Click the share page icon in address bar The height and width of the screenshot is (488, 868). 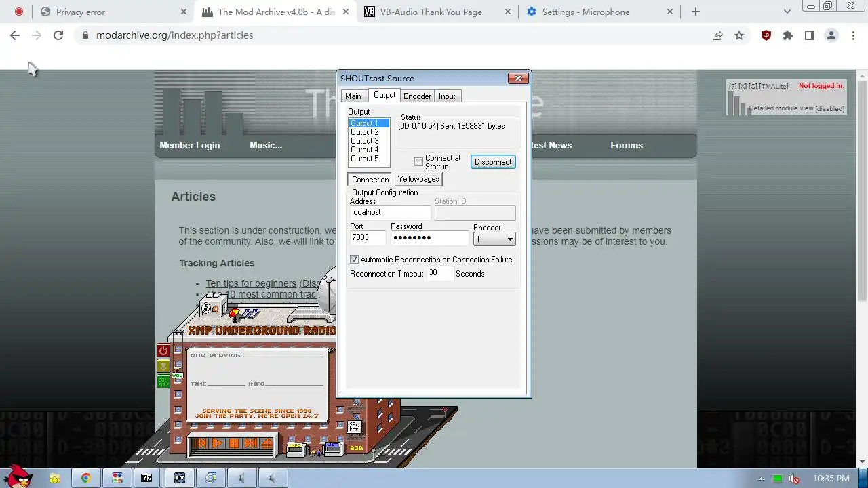tap(717, 35)
